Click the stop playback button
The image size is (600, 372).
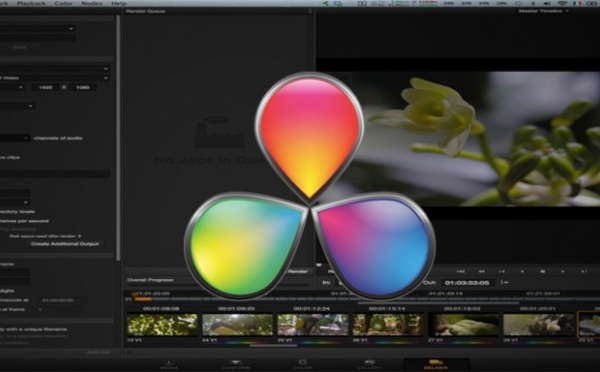coord(542,271)
